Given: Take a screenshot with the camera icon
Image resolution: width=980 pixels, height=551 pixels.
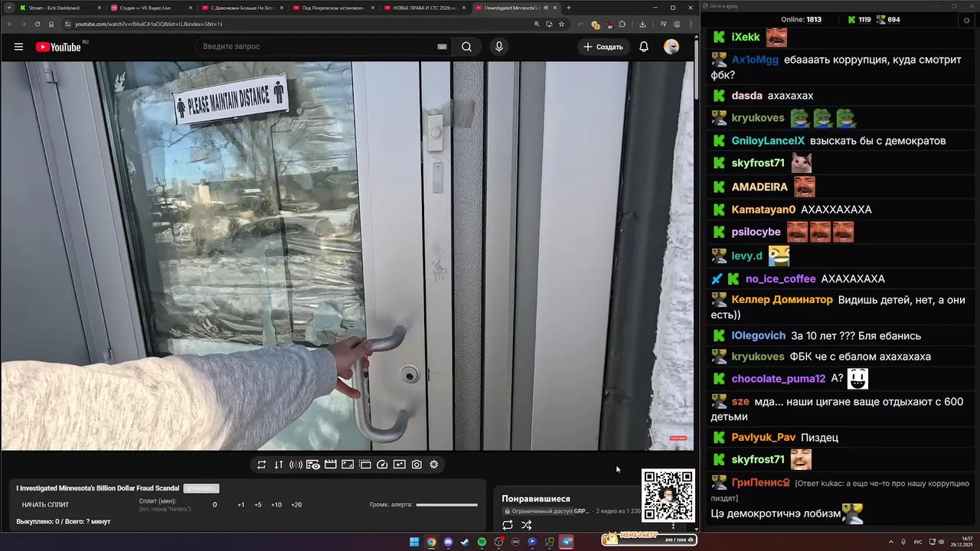Looking at the screenshot, I should pyautogui.click(x=416, y=465).
